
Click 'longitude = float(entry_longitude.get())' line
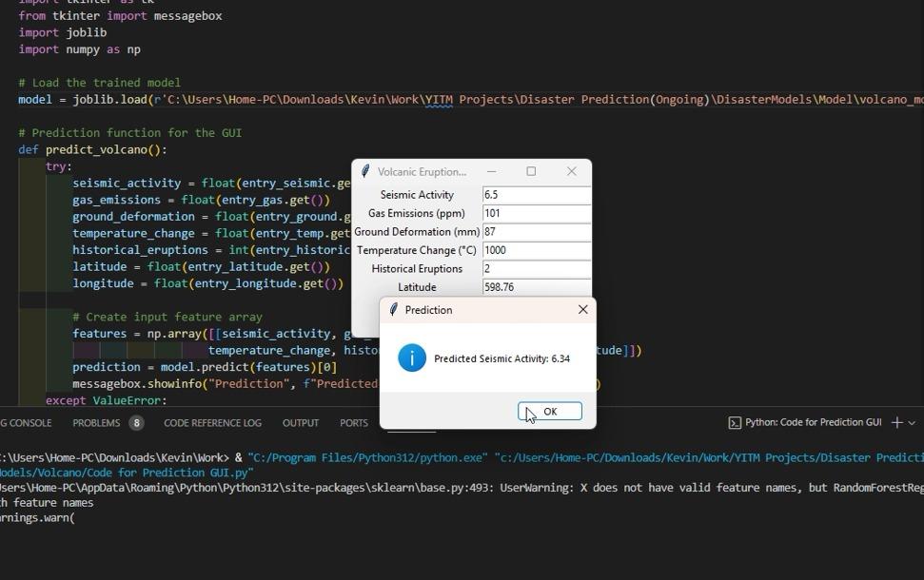(x=208, y=283)
